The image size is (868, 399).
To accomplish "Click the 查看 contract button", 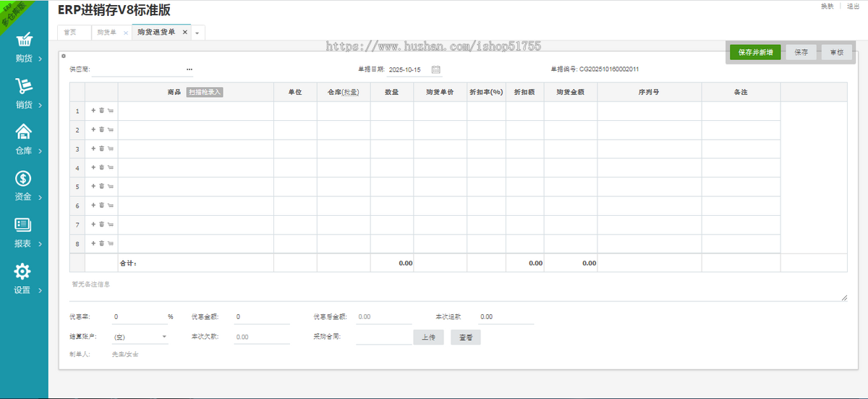I will click(x=465, y=337).
